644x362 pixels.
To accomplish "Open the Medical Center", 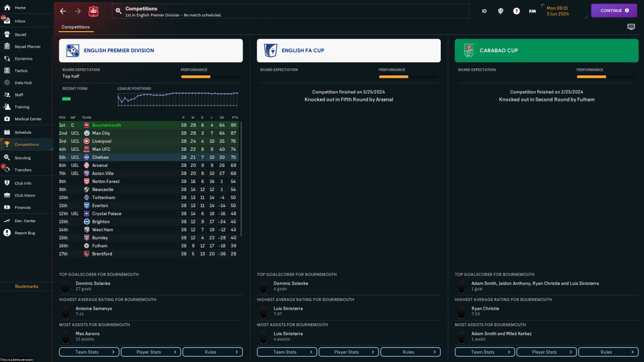I will [28, 119].
